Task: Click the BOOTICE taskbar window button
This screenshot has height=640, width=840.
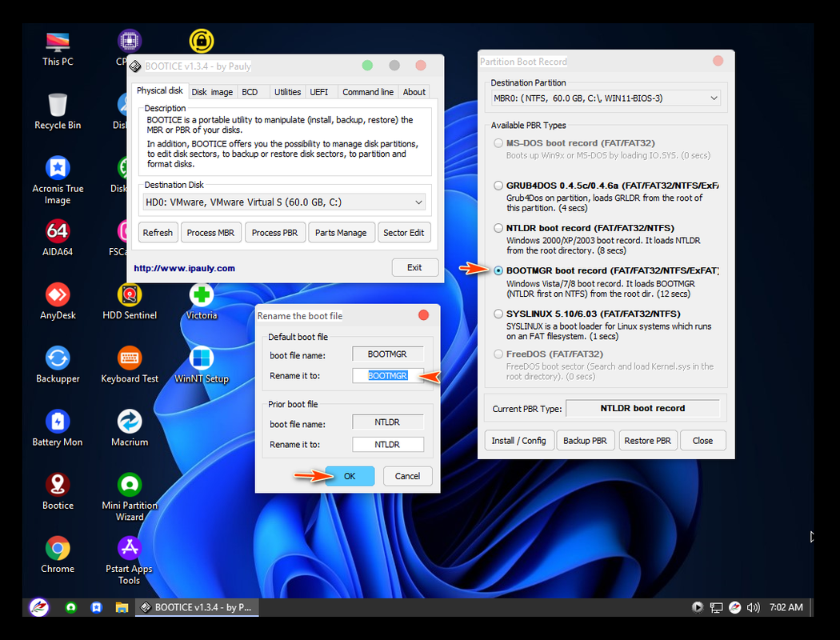Action: pos(197,607)
